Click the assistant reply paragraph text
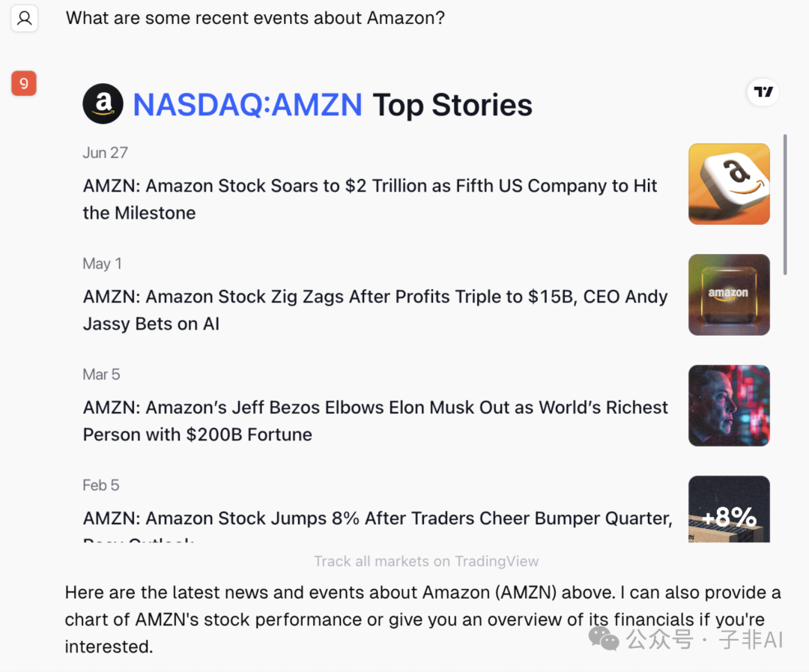Viewport: 809px width, 672px height. (423, 620)
